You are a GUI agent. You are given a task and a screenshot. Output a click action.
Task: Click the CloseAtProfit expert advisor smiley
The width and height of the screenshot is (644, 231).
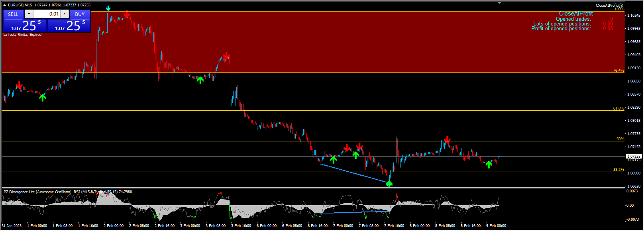point(621,6)
